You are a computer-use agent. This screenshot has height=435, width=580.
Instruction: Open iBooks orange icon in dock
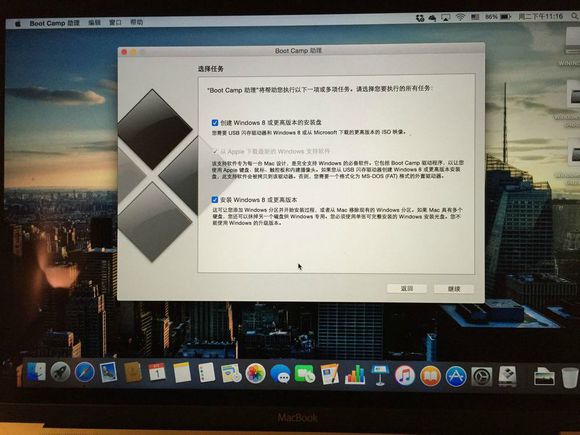tap(430, 376)
